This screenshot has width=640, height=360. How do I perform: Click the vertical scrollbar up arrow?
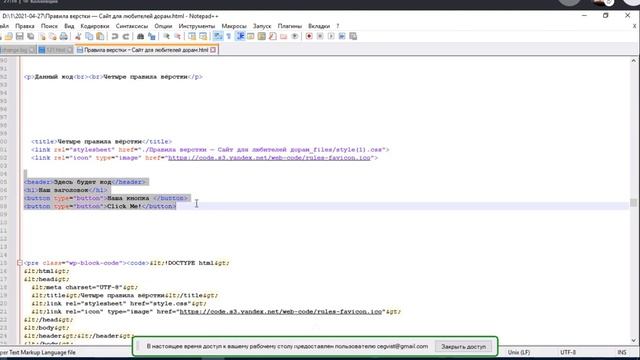click(633, 61)
